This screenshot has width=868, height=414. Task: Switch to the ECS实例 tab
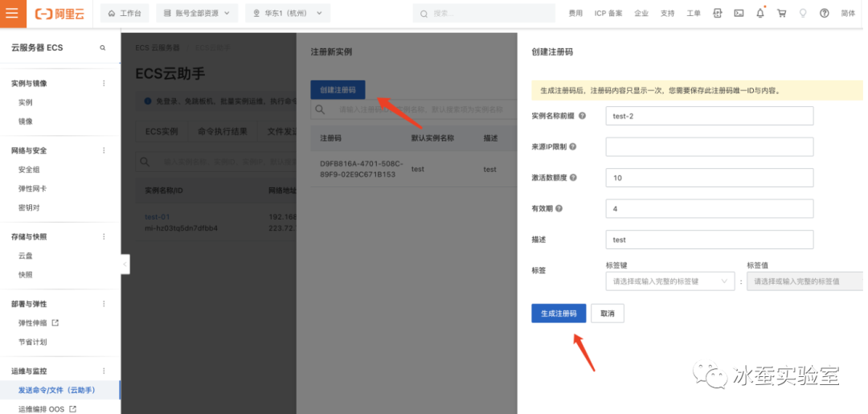162,132
